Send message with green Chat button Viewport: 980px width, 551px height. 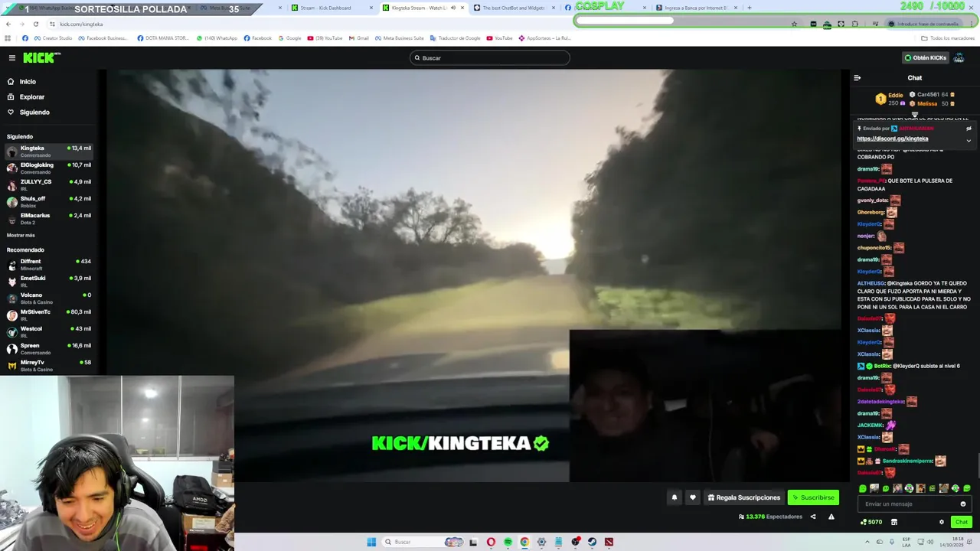coord(962,522)
